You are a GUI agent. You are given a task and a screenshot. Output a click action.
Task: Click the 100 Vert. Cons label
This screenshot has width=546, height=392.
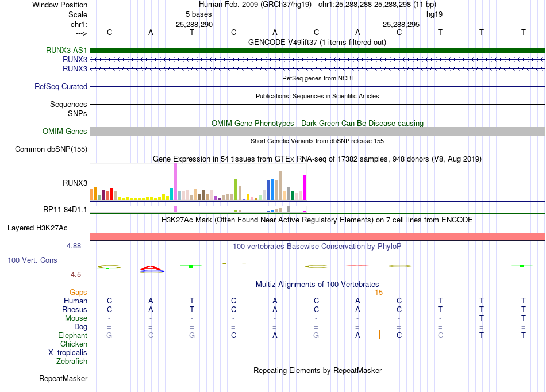[x=32, y=260]
